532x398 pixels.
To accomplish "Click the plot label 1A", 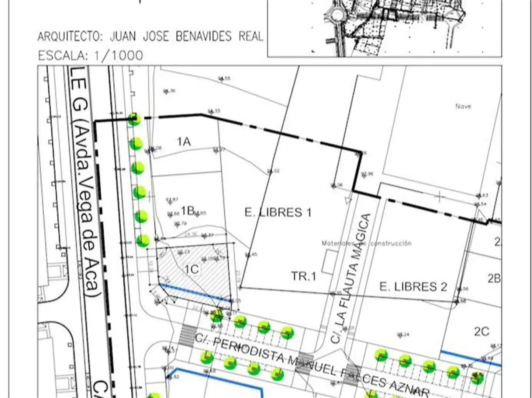I will 183,142.
